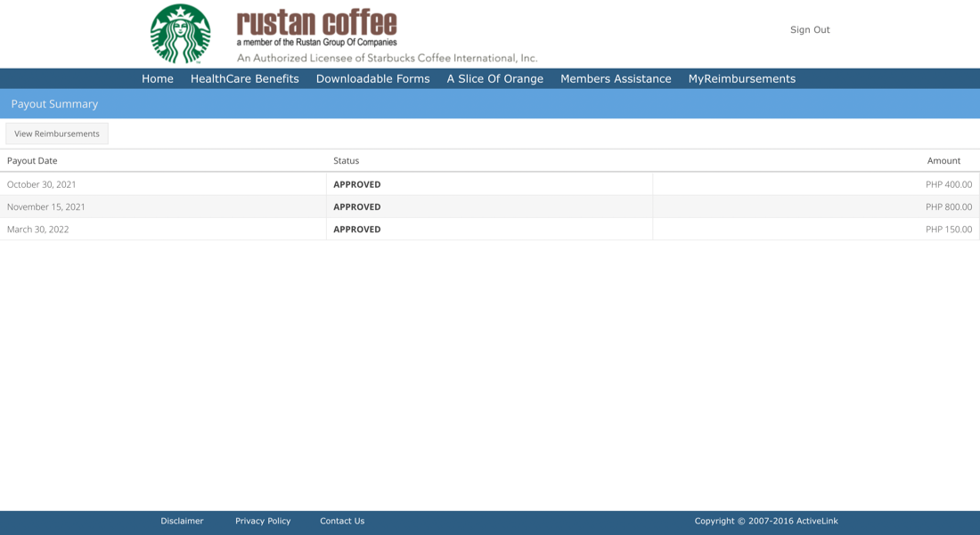980x535 pixels.
Task: Click Contact Us in the footer
Action: pos(342,522)
